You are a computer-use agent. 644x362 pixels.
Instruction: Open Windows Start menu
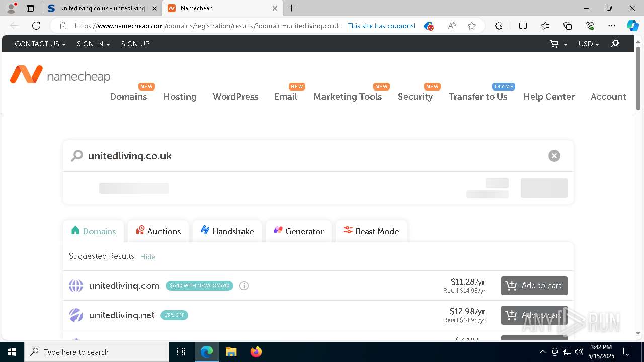(12, 352)
